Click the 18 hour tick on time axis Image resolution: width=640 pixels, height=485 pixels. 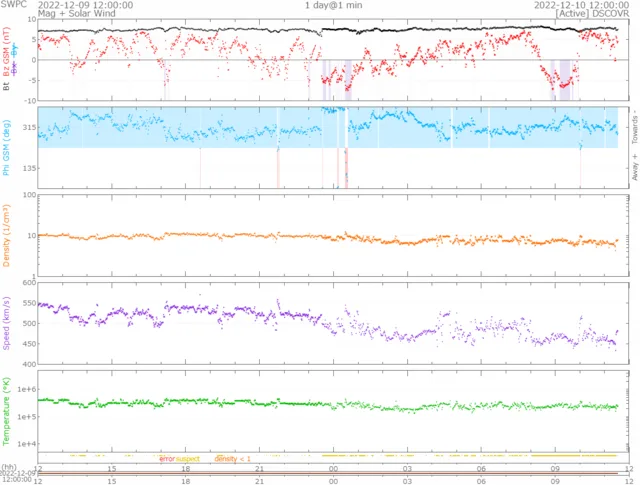pos(185,468)
